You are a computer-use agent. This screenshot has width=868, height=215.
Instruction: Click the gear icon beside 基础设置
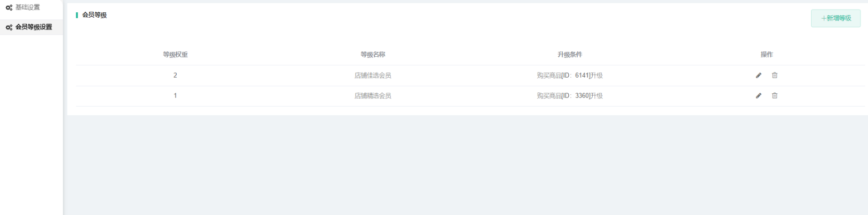(x=9, y=8)
